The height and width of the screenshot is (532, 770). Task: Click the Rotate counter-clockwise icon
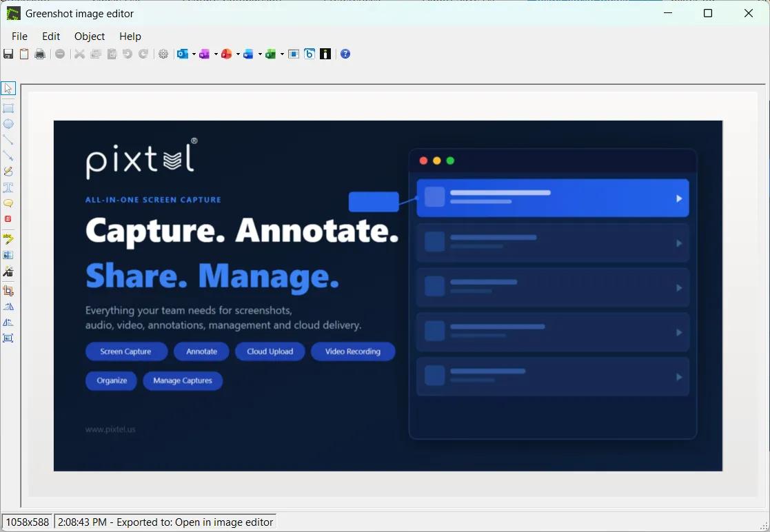click(x=8, y=323)
